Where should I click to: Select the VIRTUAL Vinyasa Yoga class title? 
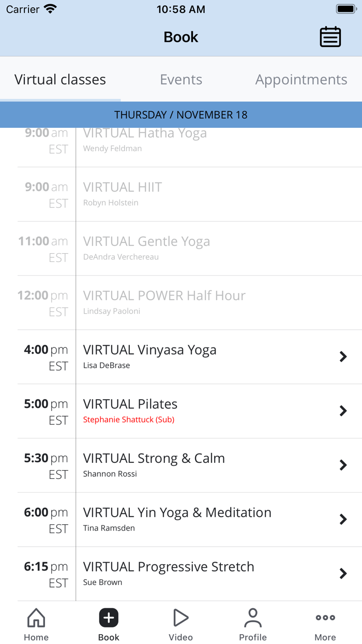pos(150,350)
